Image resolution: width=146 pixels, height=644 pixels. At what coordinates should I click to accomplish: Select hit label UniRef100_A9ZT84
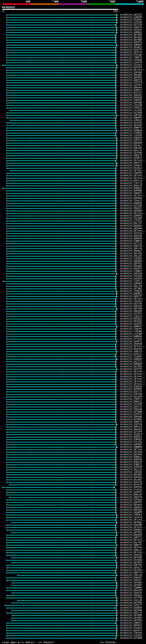(x=131, y=304)
